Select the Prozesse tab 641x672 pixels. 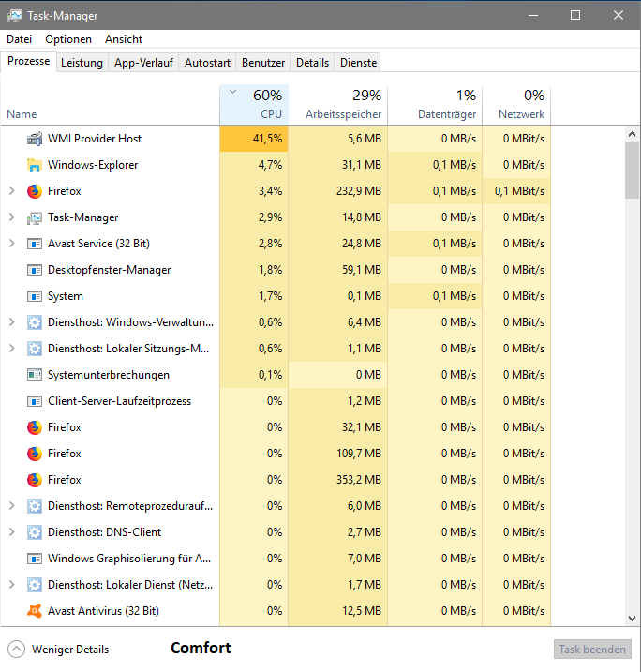(x=29, y=61)
